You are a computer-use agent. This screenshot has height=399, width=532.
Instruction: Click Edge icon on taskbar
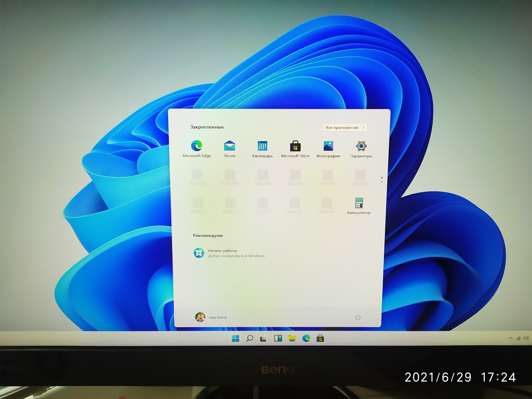pos(306,338)
